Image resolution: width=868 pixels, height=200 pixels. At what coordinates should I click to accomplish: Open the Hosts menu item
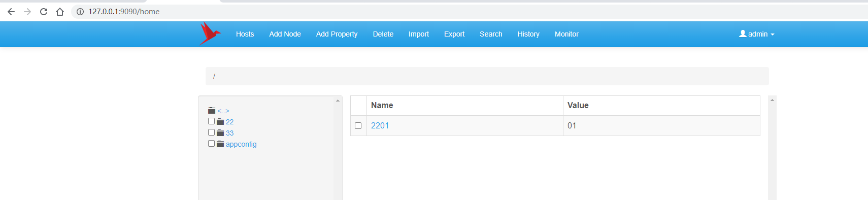pyautogui.click(x=245, y=34)
